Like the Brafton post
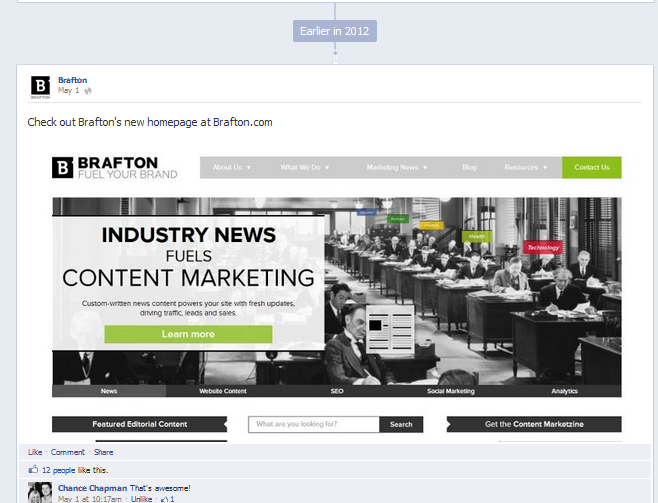The width and height of the screenshot is (658, 503). (35, 452)
